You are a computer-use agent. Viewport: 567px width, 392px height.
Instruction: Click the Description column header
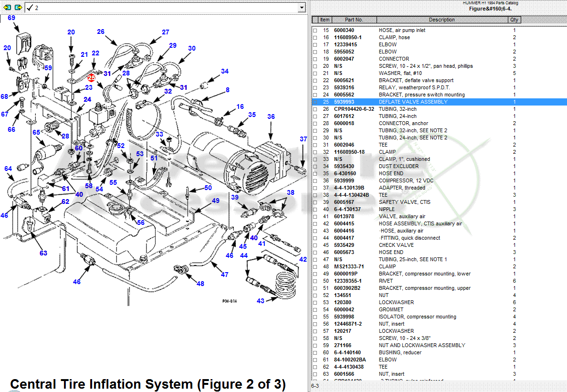(x=442, y=20)
